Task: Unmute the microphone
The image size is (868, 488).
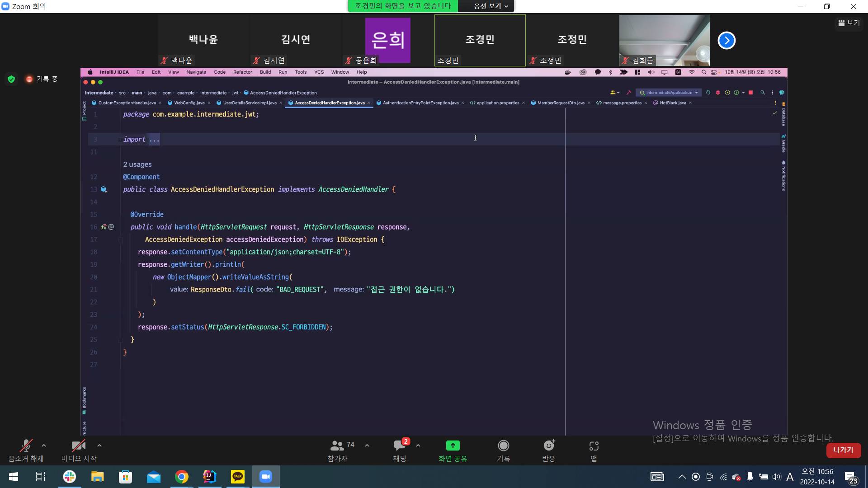Action: point(26,446)
